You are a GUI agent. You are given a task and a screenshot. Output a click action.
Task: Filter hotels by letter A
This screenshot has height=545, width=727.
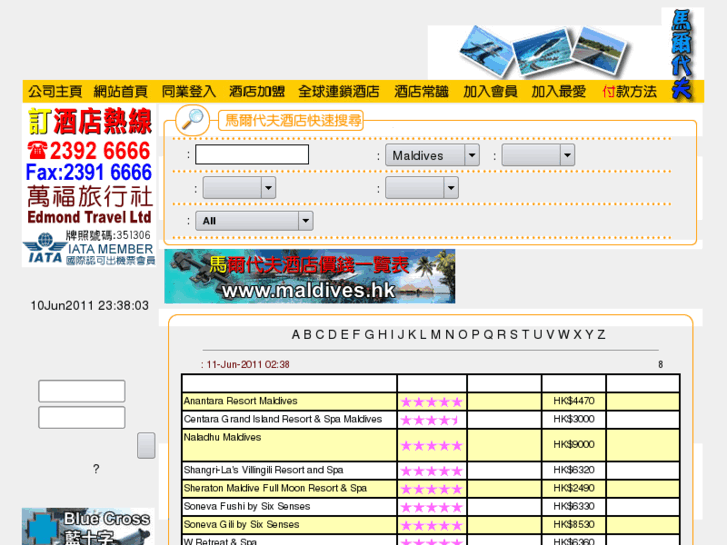tap(296, 335)
